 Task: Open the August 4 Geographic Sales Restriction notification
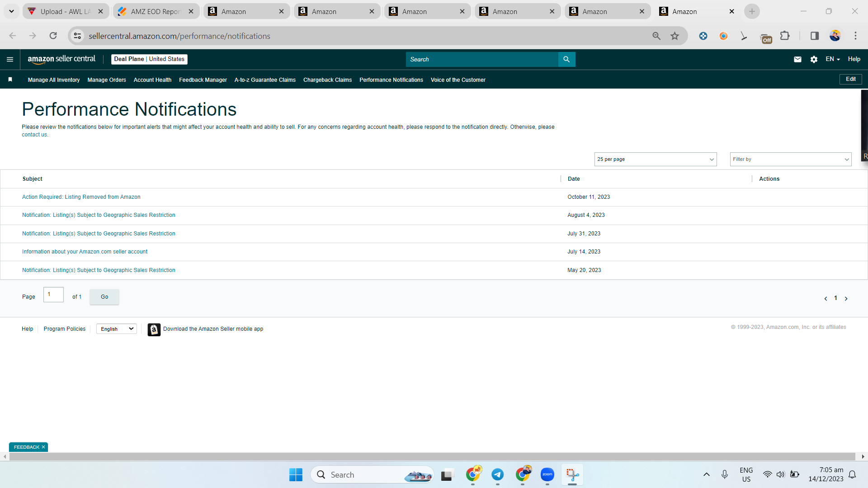[99, 215]
